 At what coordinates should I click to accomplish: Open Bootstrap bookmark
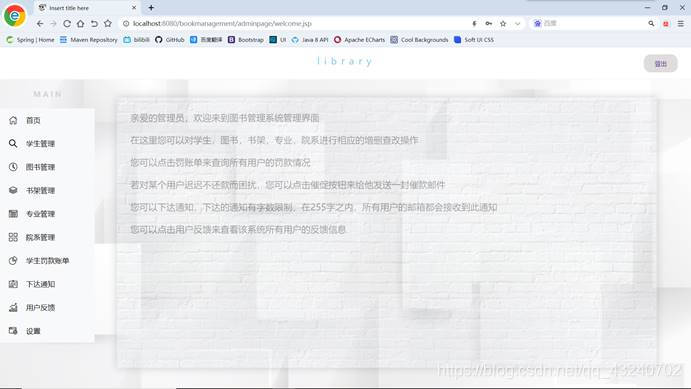pos(246,40)
